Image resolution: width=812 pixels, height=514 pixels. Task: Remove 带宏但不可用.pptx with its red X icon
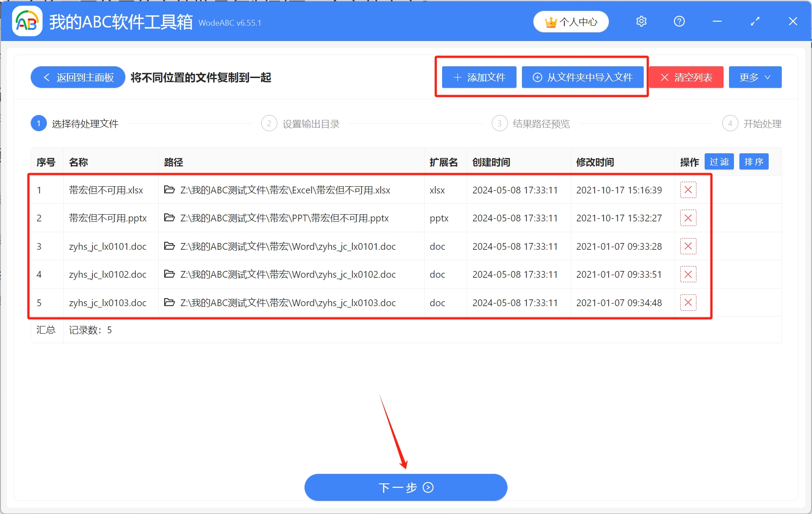(x=688, y=218)
